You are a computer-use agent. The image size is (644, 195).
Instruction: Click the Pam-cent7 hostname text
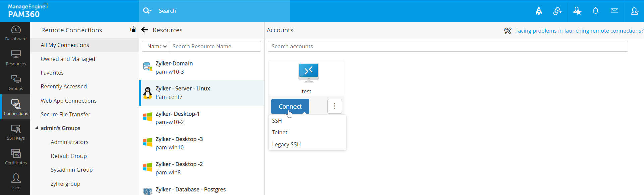tap(169, 97)
